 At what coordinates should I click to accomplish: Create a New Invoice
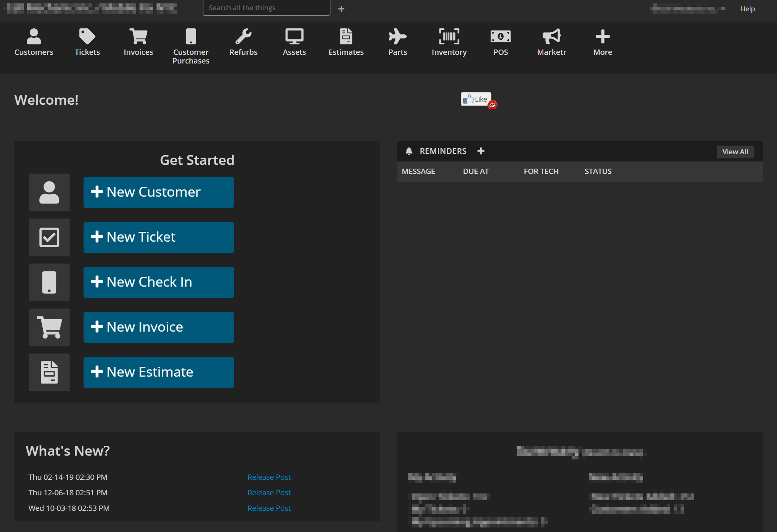[x=159, y=327]
